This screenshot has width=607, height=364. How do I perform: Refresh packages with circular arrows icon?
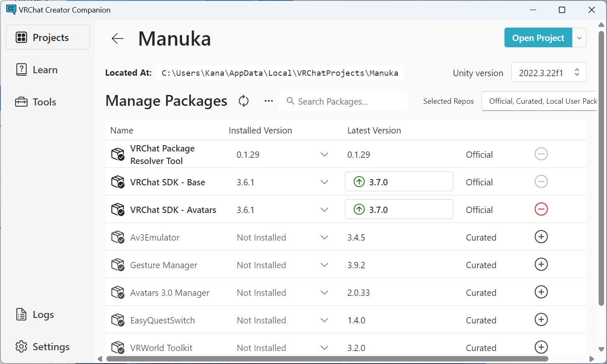(x=244, y=101)
